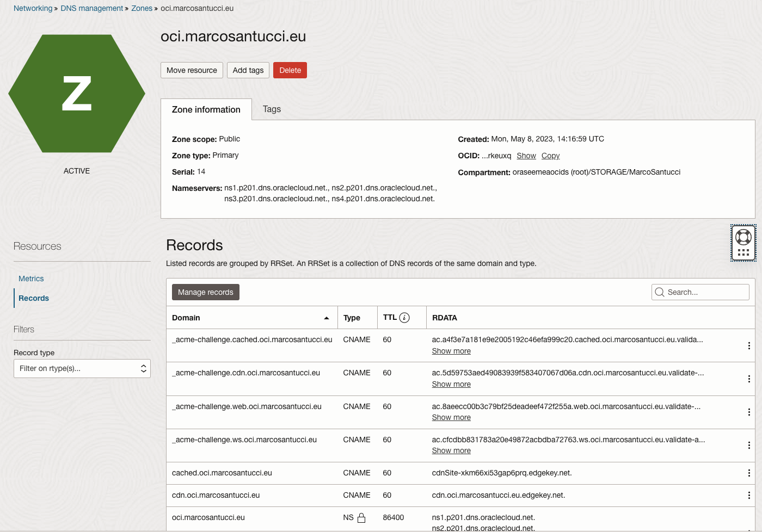Open actions menu for _acme-challenge.cdn record
Screen dimensions: 762x532
click(749, 379)
